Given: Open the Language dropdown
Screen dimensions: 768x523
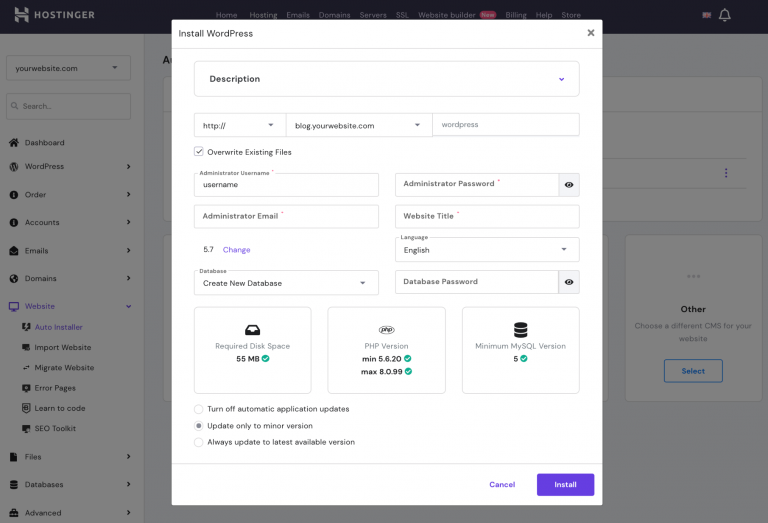Looking at the screenshot, I should tap(487, 250).
